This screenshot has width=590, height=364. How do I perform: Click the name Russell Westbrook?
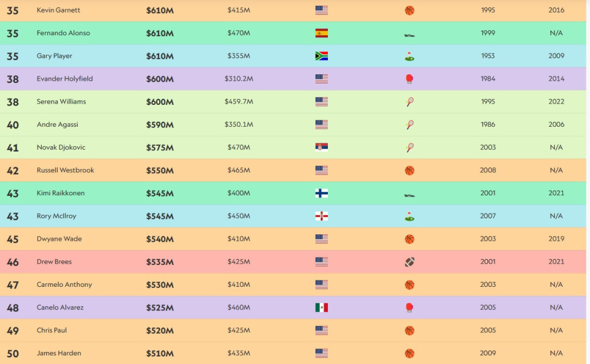65,170
